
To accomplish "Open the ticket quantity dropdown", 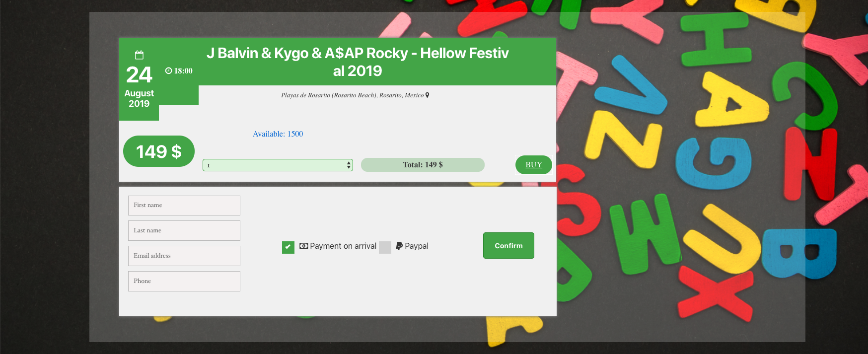I will click(278, 165).
